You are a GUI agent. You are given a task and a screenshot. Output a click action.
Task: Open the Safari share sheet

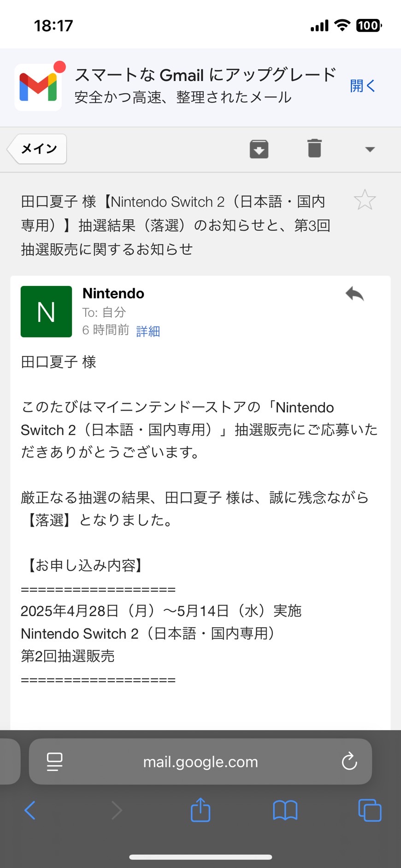[200, 809]
